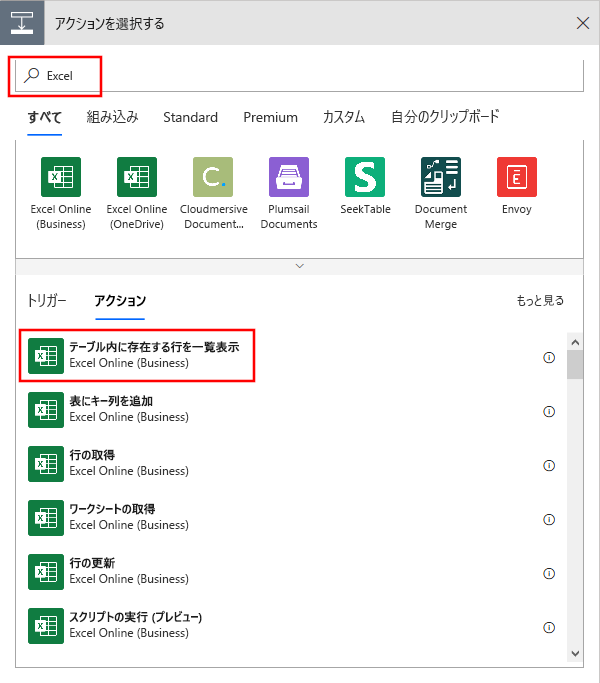Choose action 行の取得
The width and height of the screenshot is (600, 683).
click(x=292, y=464)
